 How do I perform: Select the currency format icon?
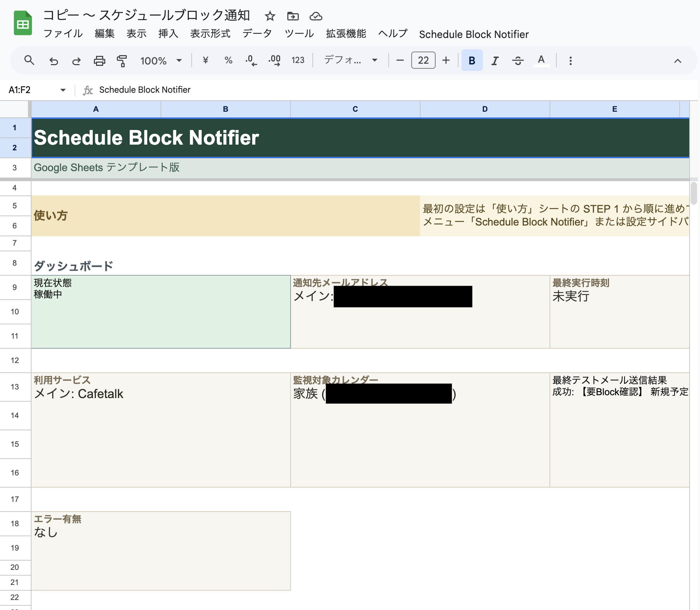point(205,60)
